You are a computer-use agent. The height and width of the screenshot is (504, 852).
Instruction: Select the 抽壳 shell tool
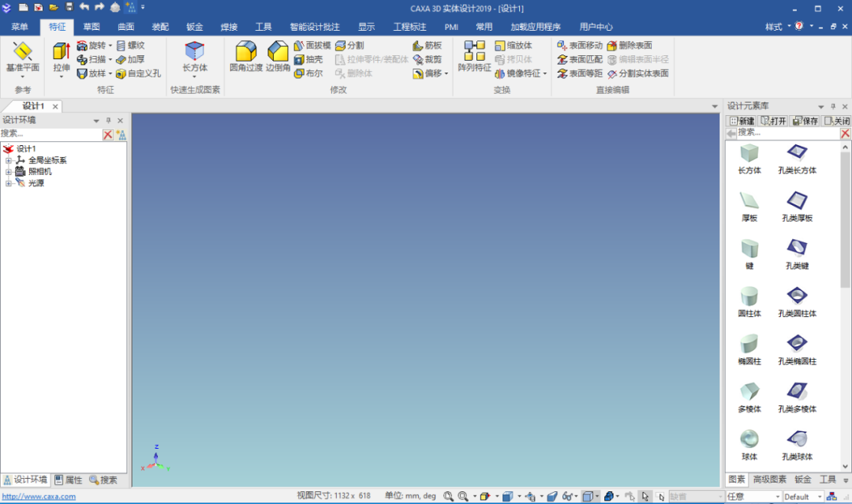308,59
